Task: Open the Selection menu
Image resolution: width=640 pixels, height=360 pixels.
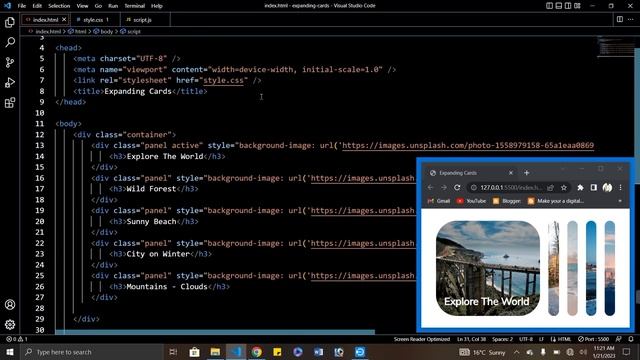Action: coord(59,6)
